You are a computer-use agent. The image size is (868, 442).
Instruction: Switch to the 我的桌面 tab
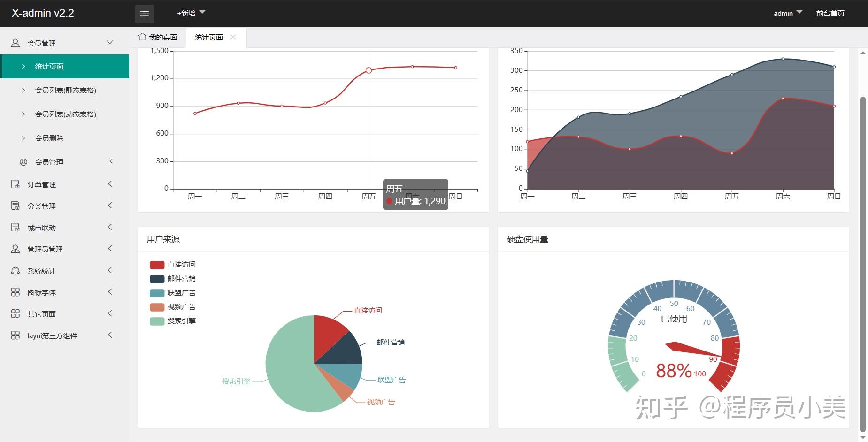coord(158,37)
